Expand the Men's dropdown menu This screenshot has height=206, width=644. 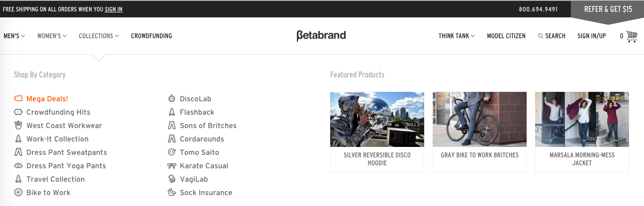[14, 36]
